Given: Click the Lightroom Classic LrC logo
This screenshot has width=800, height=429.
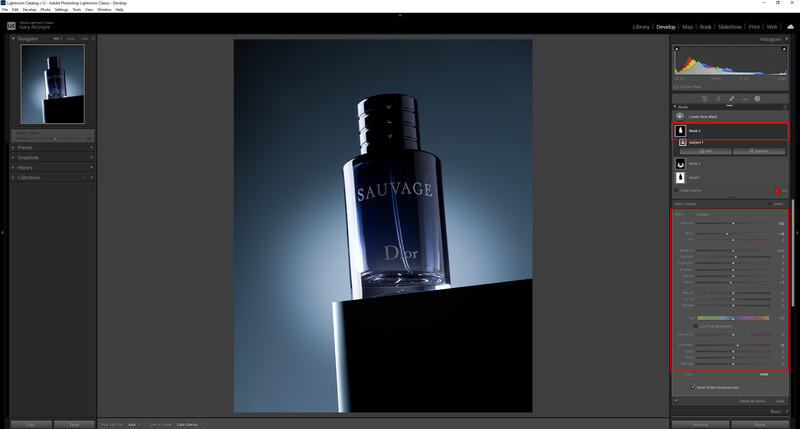Looking at the screenshot, I should coord(11,26).
